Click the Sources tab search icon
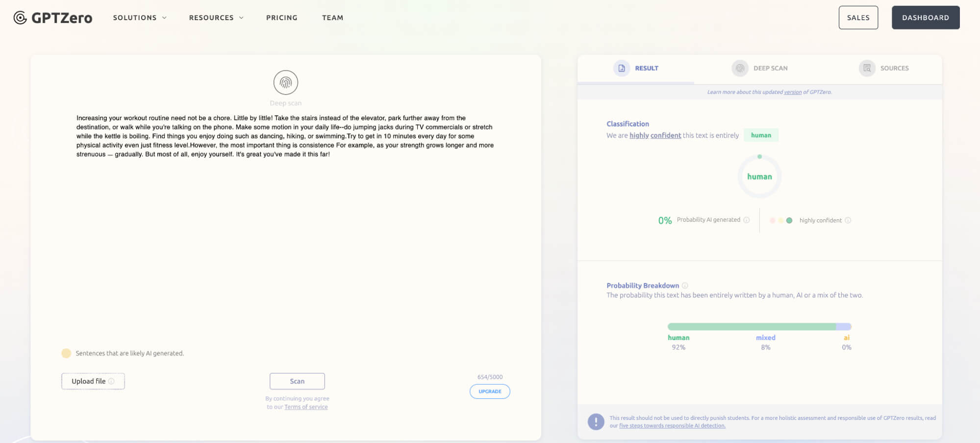Image resolution: width=980 pixels, height=443 pixels. point(867,68)
